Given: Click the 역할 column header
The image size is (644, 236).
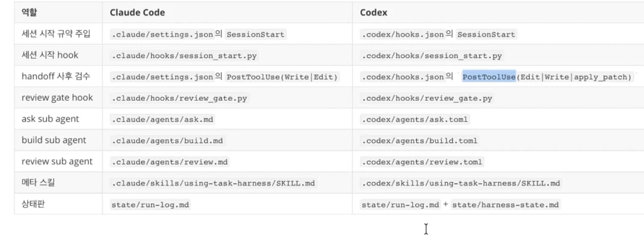Looking at the screenshot, I should pyautogui.click(x=28, y=12).
